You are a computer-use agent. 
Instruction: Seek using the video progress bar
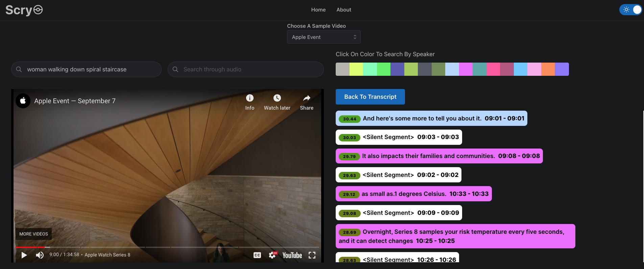[x=167, y=247]
